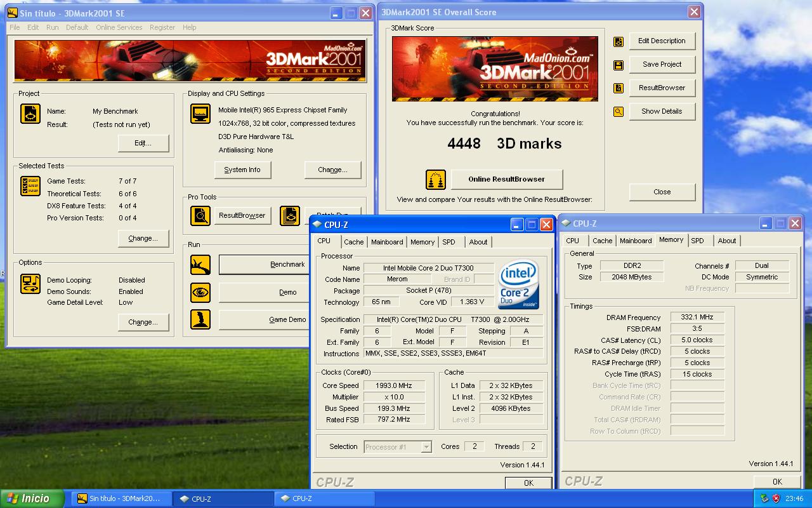Click OK in the CPU-Z Memory window

click(777, 481)
